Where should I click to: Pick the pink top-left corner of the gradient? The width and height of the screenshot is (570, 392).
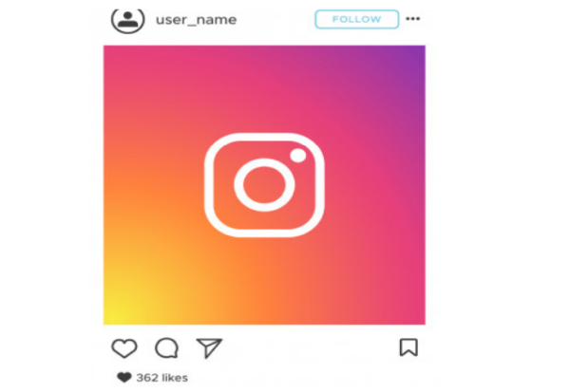point(116,58)
